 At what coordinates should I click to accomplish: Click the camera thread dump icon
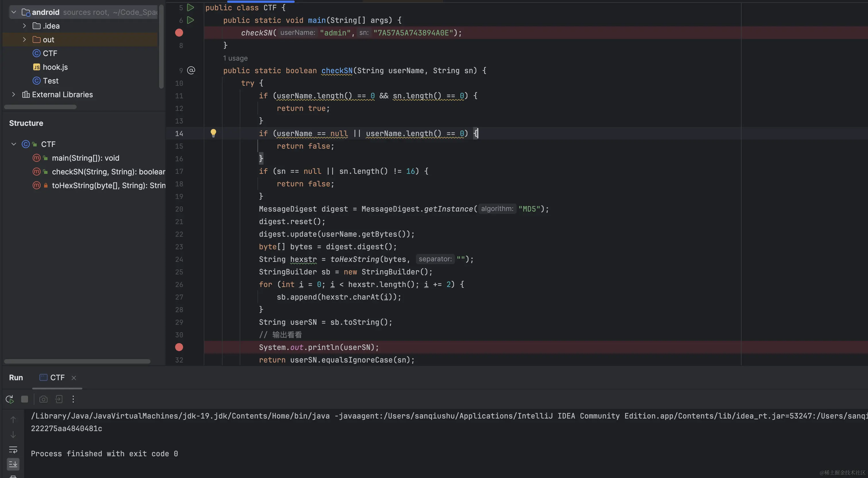[43, 399]
